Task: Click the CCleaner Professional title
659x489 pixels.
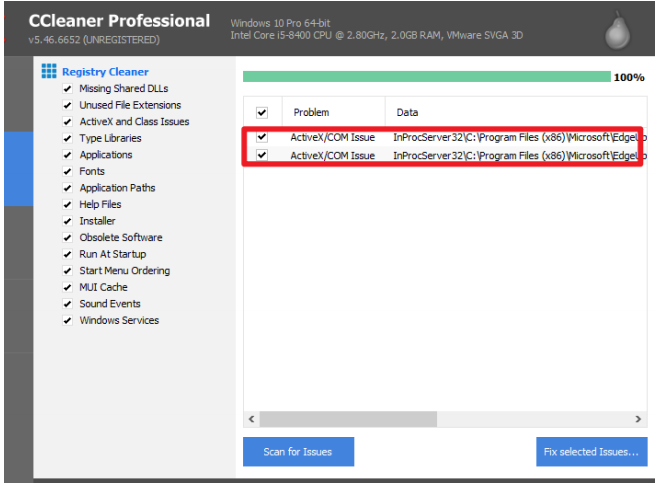Action: (119, 21)
